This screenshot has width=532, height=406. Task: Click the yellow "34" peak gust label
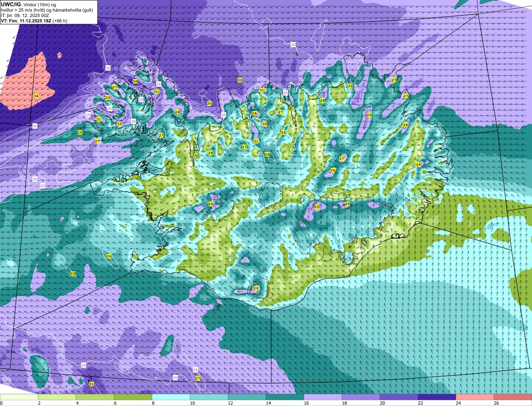[36, 96]
